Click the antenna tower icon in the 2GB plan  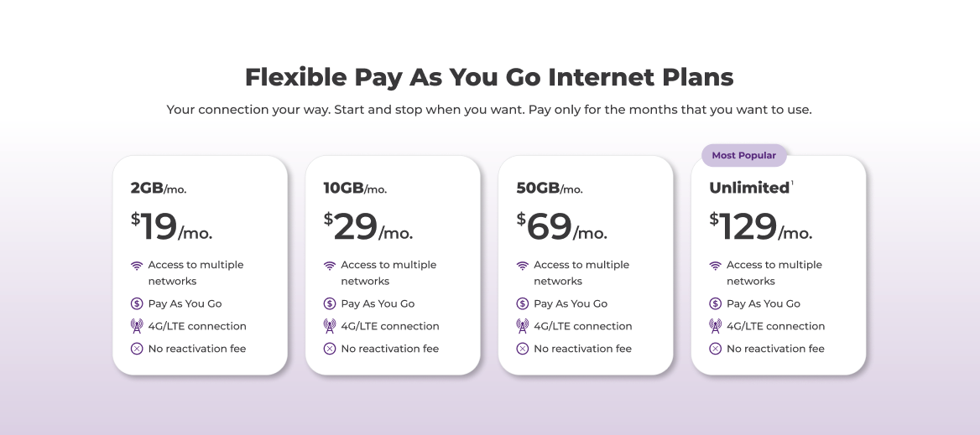137,326
